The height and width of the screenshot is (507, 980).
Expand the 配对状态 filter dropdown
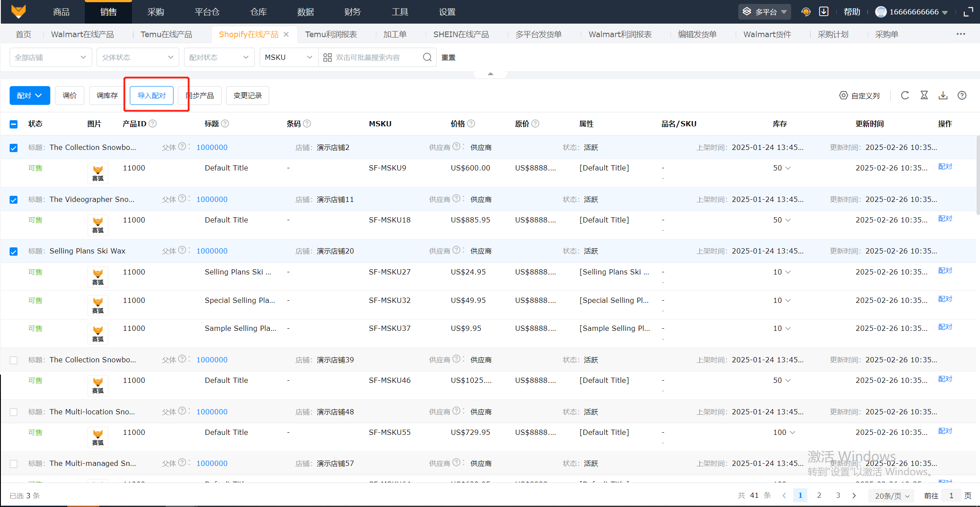(219, 57)
